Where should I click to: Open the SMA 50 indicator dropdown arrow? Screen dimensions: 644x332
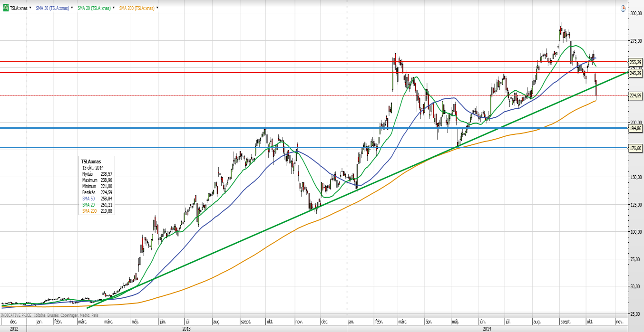[71, 8]
